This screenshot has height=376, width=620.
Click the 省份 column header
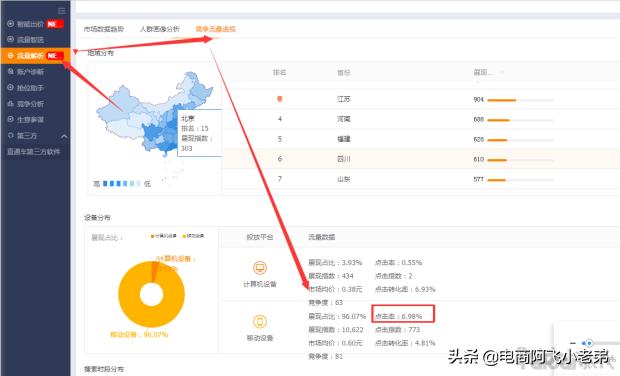click(344, 73)
